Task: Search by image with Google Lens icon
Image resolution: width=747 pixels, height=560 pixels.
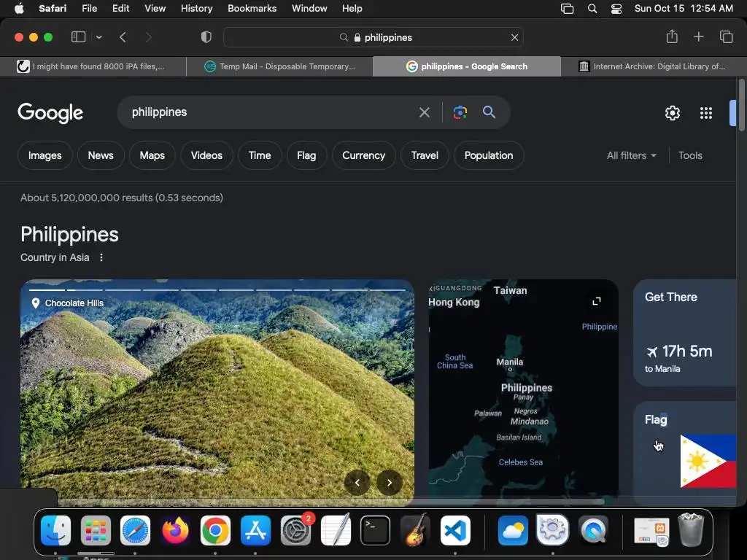Action: (x=460, y=112)
